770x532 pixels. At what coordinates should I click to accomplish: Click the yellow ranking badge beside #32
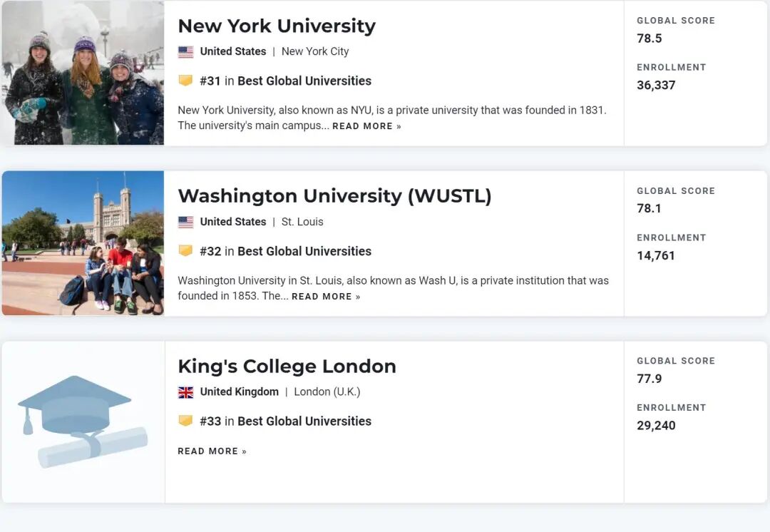[185, 251]
